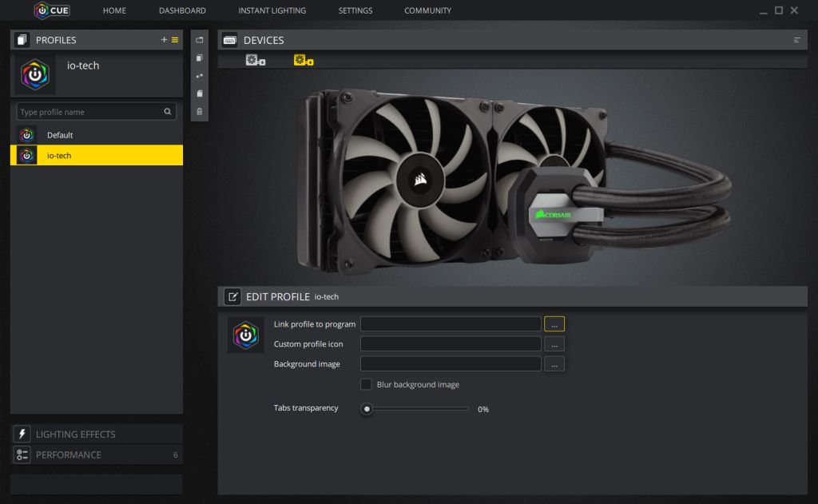818x504 pixels.
Task: Browse for a program to link profile
Action: point(554,324)
